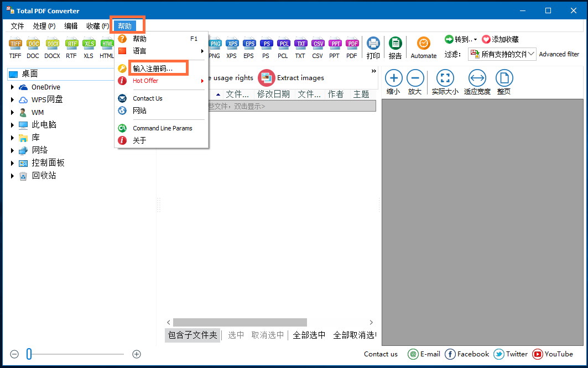Select the DOCX conversion icon

click(x=53, y=44)
